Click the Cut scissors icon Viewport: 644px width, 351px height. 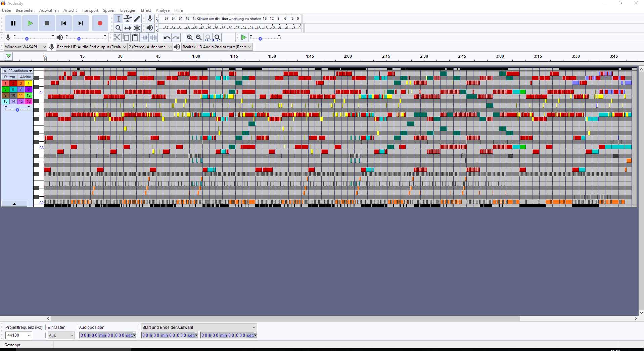(x=117, y=38)
